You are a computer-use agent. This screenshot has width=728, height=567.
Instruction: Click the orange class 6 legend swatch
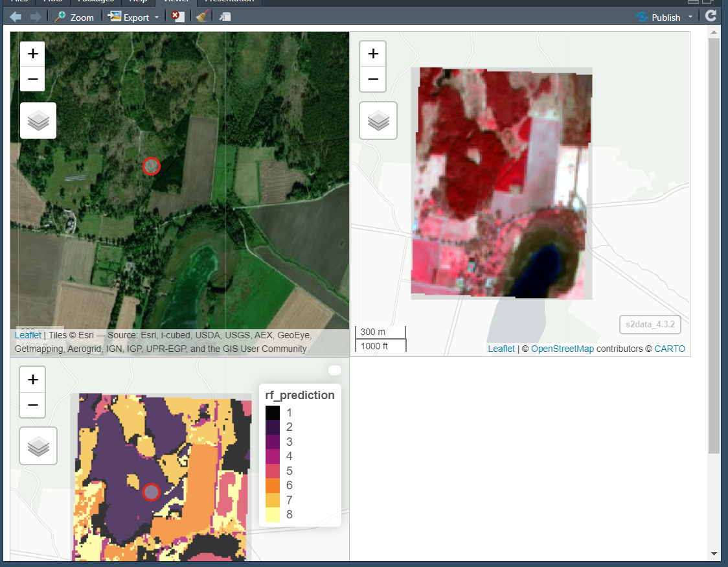[273, 485]
